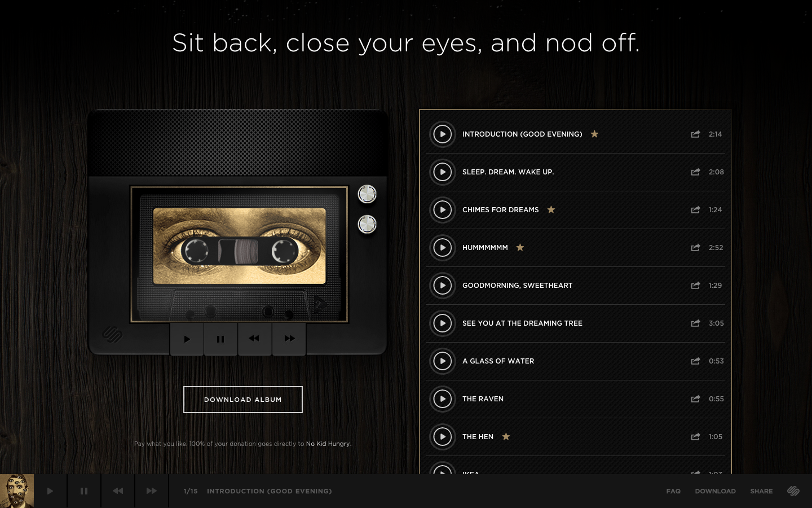Open the No Kid Hungry link
812x508 pixels.
pos(328,444)
